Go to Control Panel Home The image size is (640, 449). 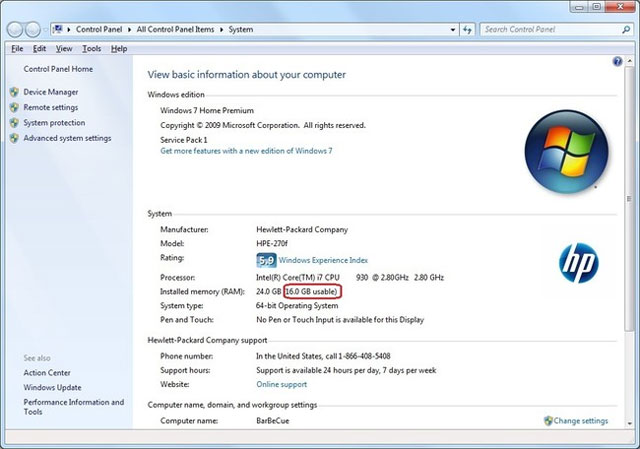[58, 69]
